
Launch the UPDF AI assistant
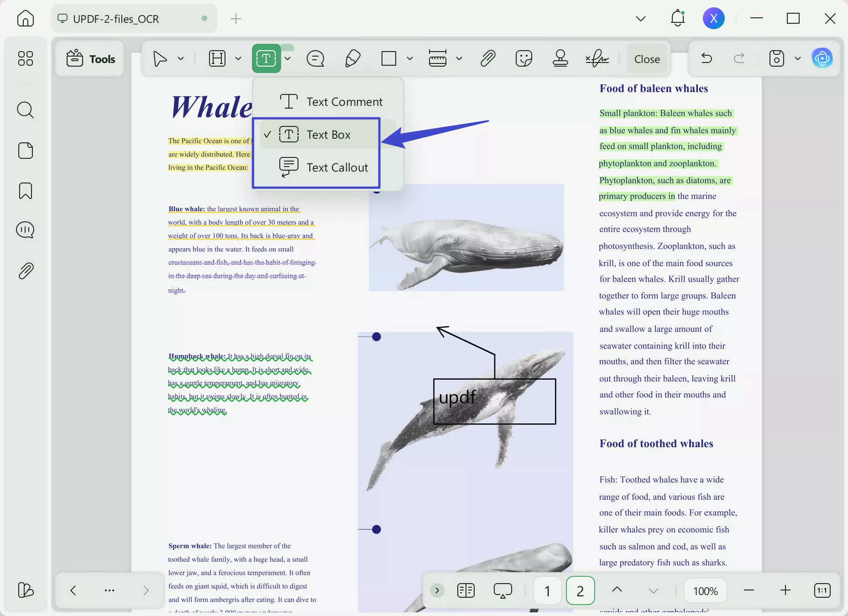822,58
